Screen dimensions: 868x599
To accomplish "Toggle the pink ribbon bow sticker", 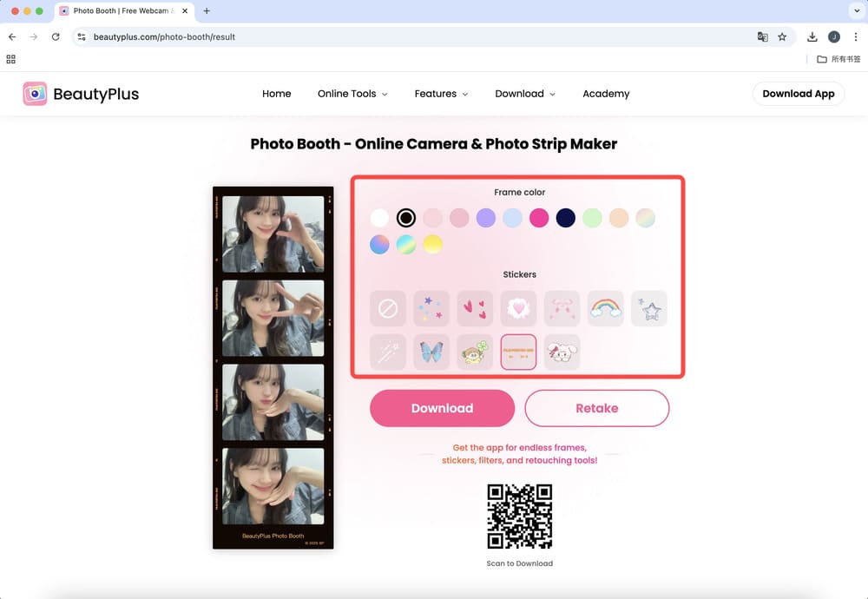I will [562, 308].
